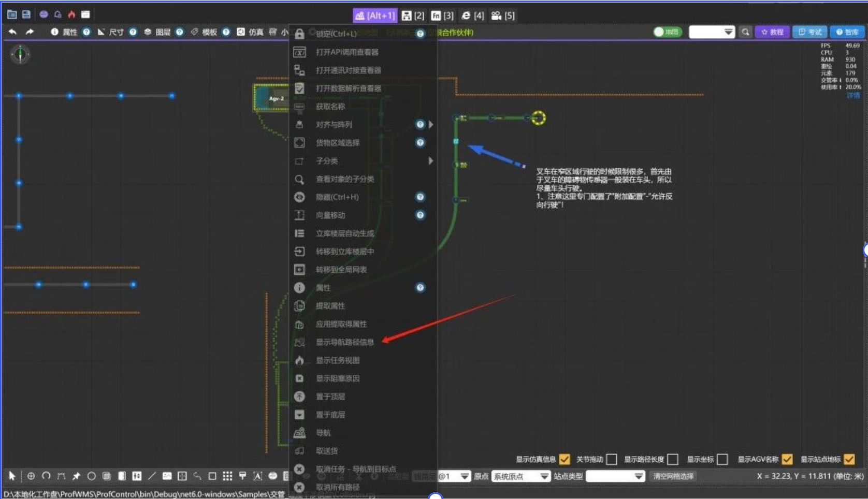Switch to the [Alt+1] tab
Screen dimensions: 868x499
pos(375,16)
